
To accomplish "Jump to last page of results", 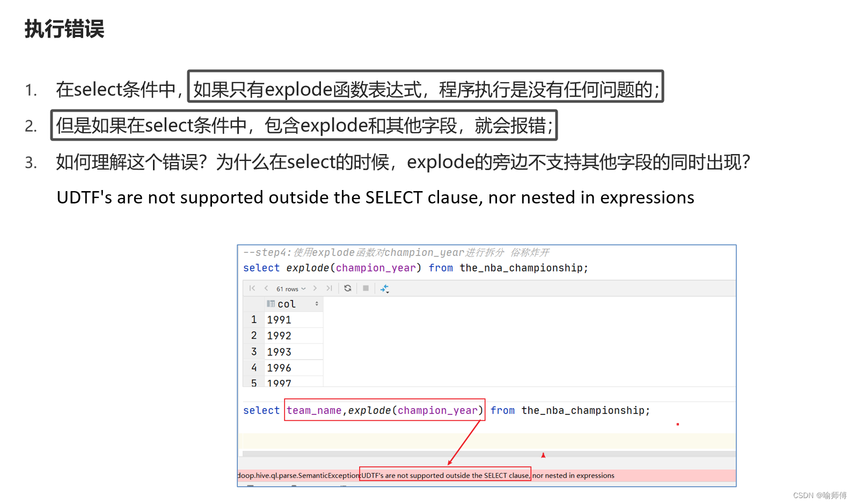I will [x=329, y=288].
